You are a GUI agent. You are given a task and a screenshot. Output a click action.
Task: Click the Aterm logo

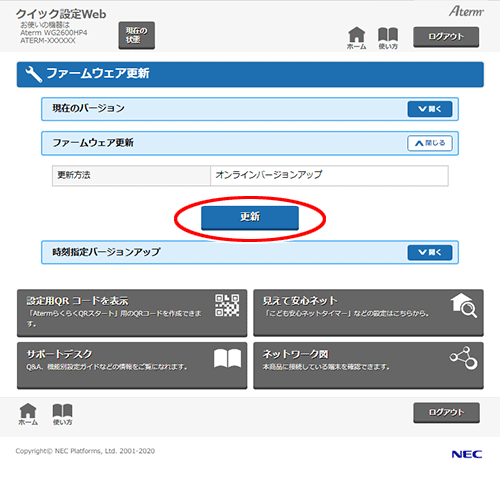466,11
